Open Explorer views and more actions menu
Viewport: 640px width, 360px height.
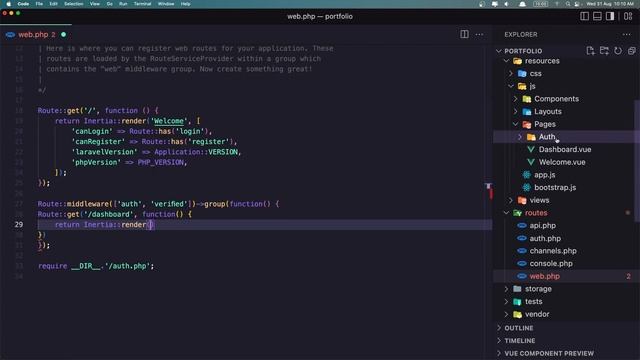[627, 35]
